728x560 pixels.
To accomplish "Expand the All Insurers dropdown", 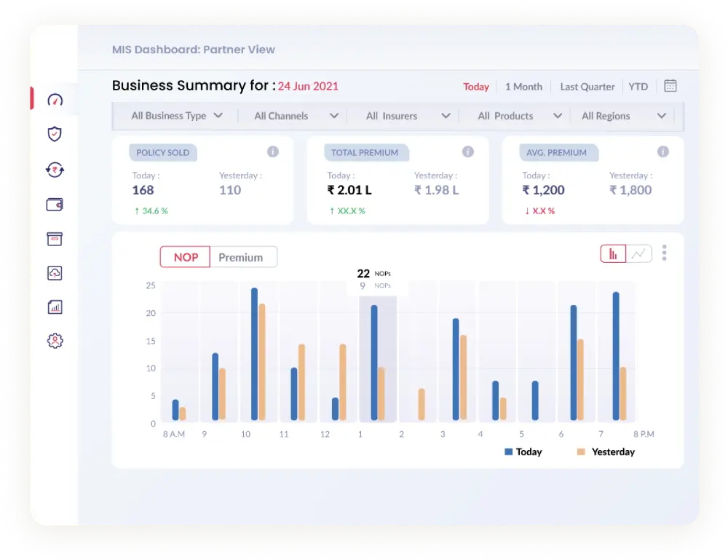I will (x=408, y=116).
